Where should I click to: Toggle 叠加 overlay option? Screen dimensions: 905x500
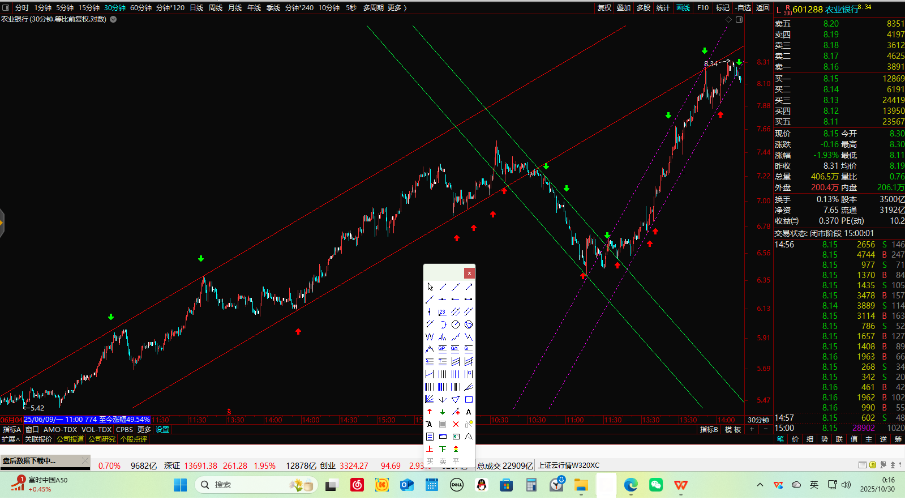pyautogui.click(x=623, y=8)
